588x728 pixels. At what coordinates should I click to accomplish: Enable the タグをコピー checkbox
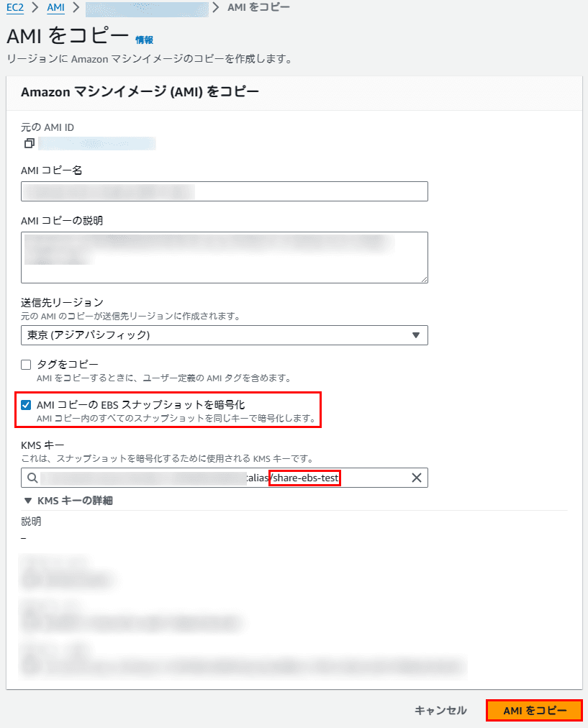(26, 365)
